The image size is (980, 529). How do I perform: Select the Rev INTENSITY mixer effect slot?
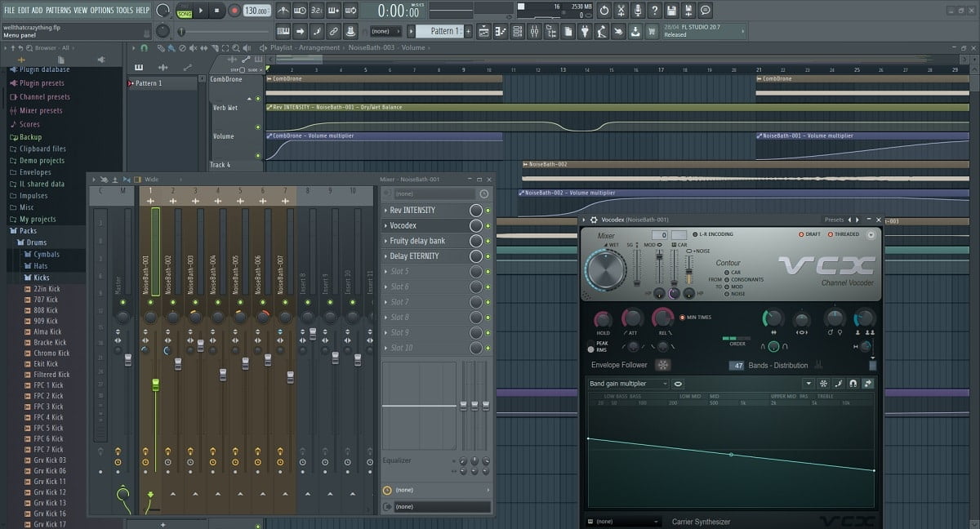tap(424, 210)
